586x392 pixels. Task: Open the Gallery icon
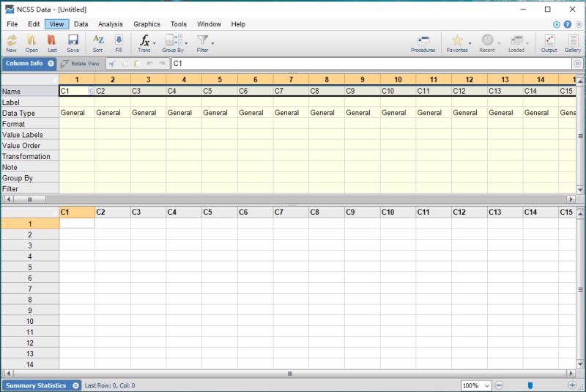(x=573, y=43)
